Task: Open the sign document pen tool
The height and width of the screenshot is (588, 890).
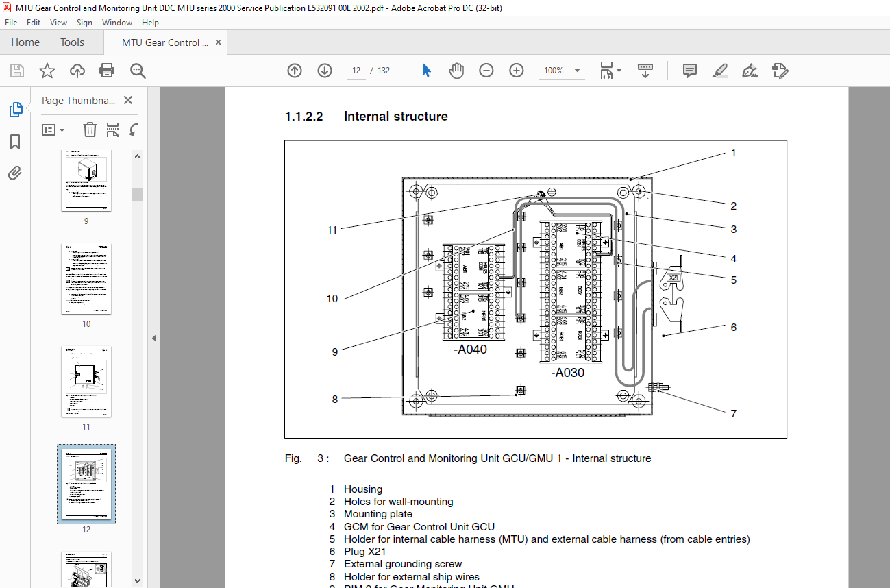Action: [750, 71]
